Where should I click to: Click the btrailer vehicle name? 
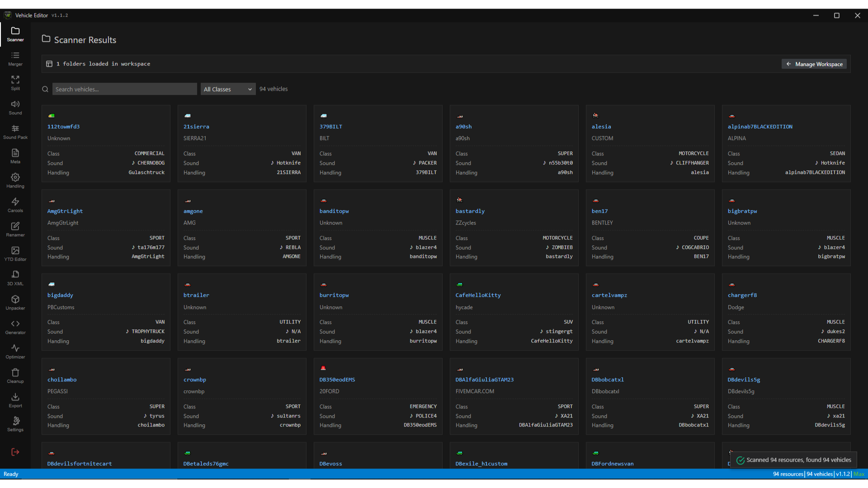(x=196, y=295)
